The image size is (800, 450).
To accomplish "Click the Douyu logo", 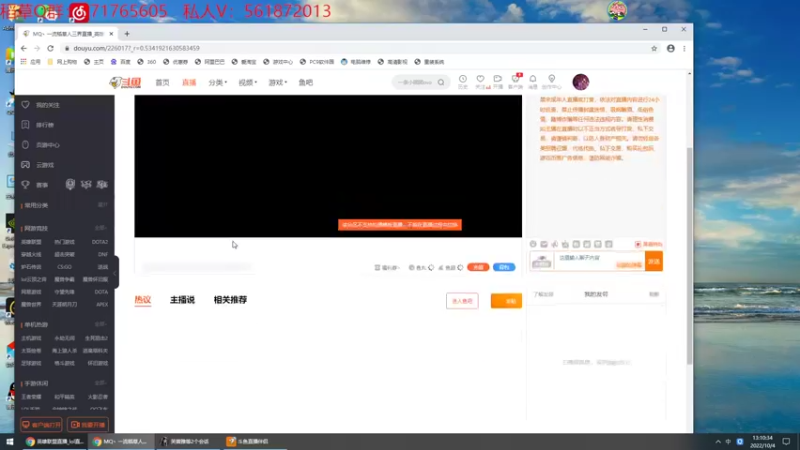I will (x=126, y=82).
